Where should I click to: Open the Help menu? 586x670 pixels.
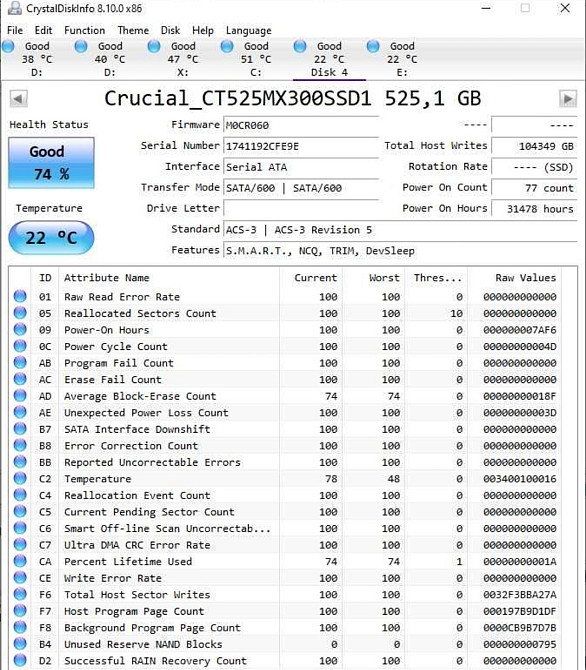click(203, 30)
